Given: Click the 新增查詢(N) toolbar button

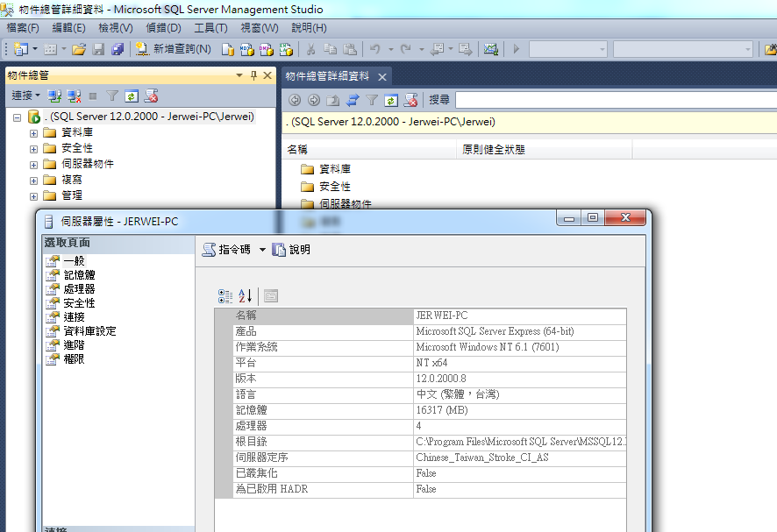Looking at the screenshot, I should click(x=174, y=48).
